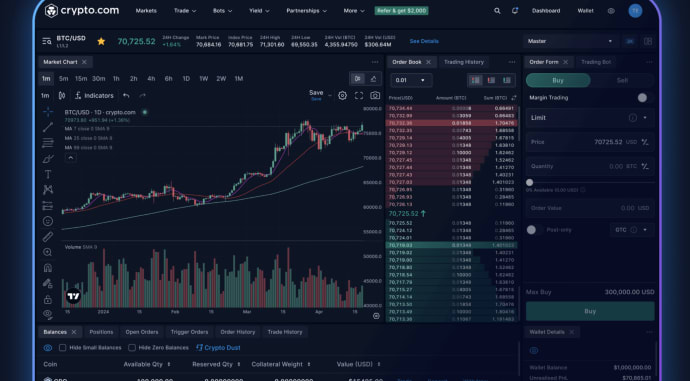Click the See Details link
The width and height of the screenshot is (690, 381).
click(x=424, y=41)
